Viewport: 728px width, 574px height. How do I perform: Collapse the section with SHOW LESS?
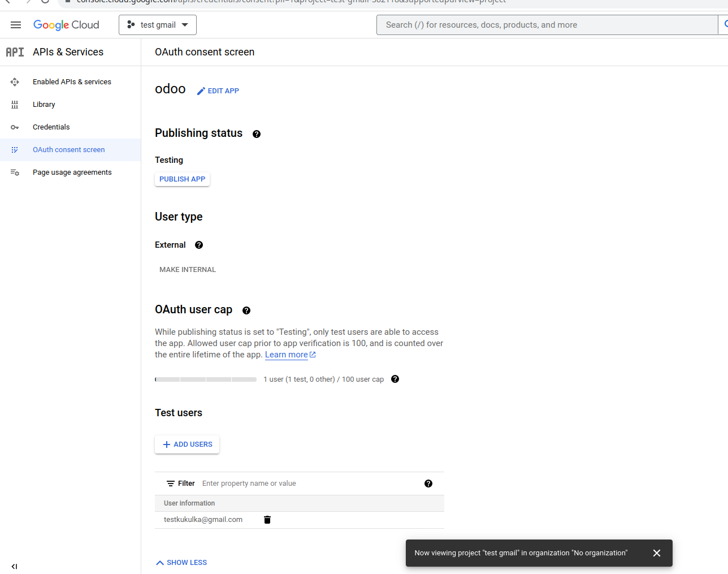click(x=181, y=563)
